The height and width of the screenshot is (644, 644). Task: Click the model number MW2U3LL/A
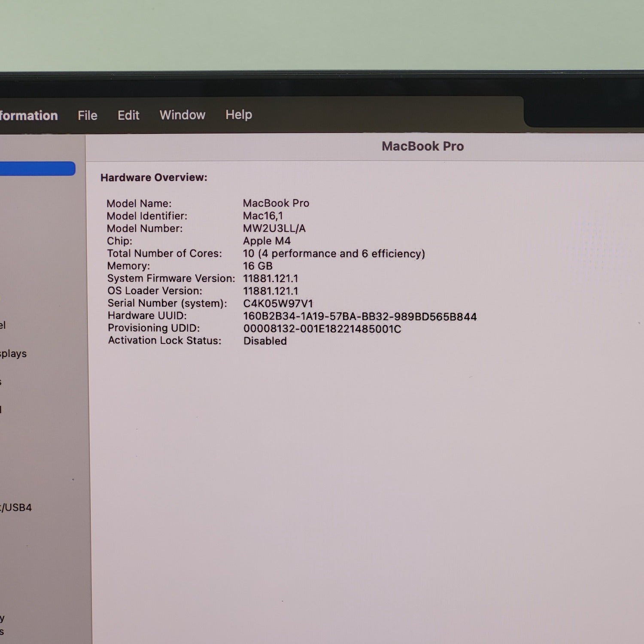274,228
